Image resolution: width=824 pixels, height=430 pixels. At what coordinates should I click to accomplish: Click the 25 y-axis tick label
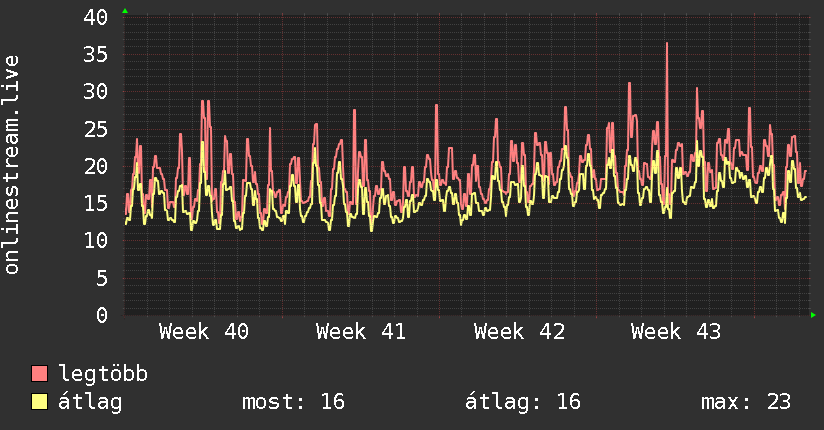pyautogui.click(x=96, y=129)
